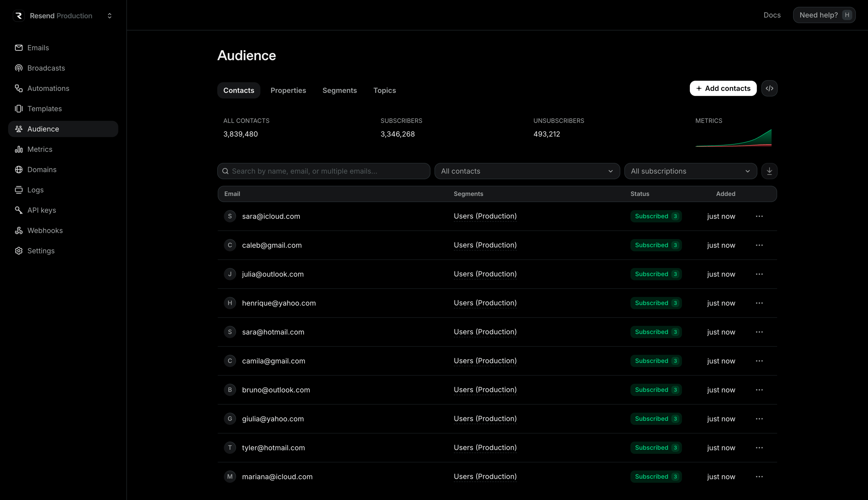Image resolution: width=868 pixels, height=500 pixels.
Task: Click the Segments column header
Action: click(468, 194)
